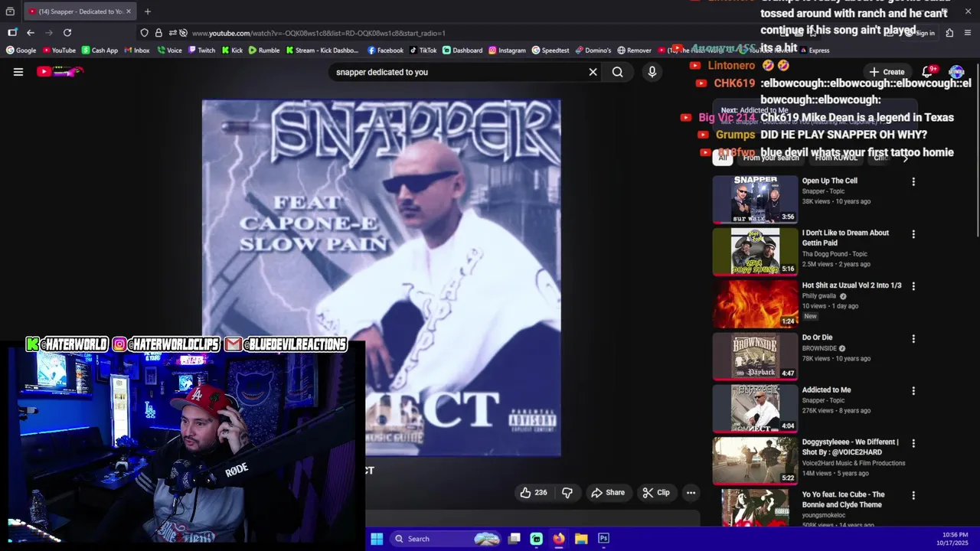Viewport: 980px width, 551px height.
Task: Open options menu for Addicted to Me
Action: pos(913,391)
